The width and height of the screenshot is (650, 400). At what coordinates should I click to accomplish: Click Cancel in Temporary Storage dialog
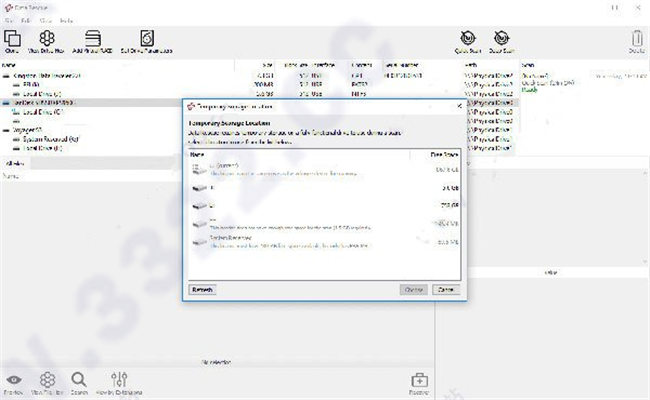click(446, 289)
